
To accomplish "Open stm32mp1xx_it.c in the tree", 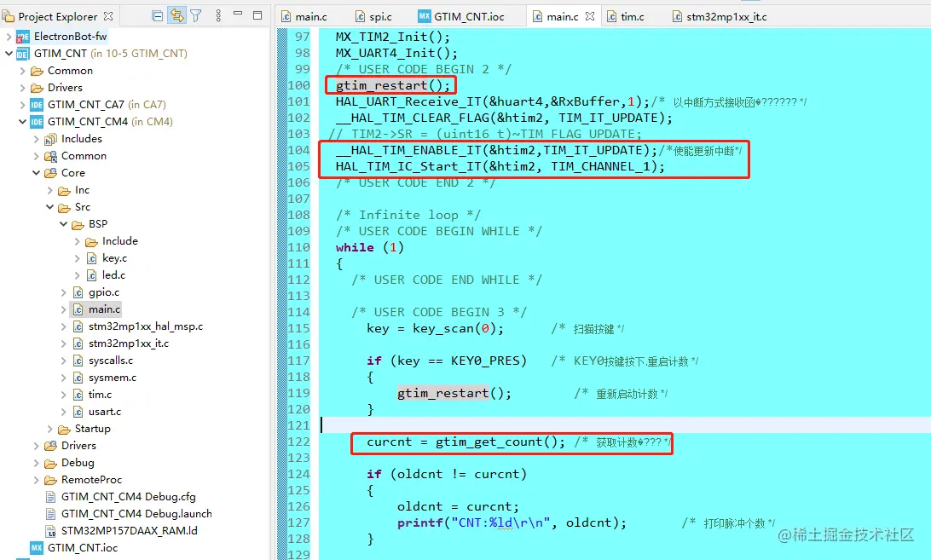I will [128, 344].
